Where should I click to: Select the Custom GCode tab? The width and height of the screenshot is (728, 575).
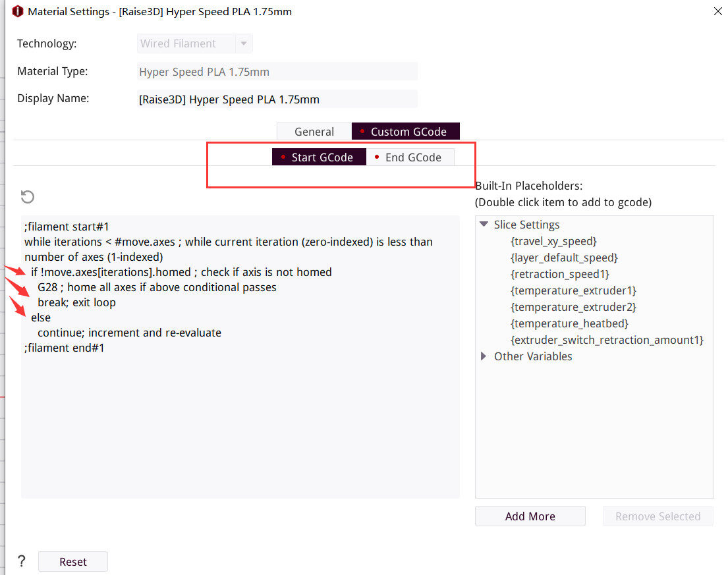pos(406,131)
